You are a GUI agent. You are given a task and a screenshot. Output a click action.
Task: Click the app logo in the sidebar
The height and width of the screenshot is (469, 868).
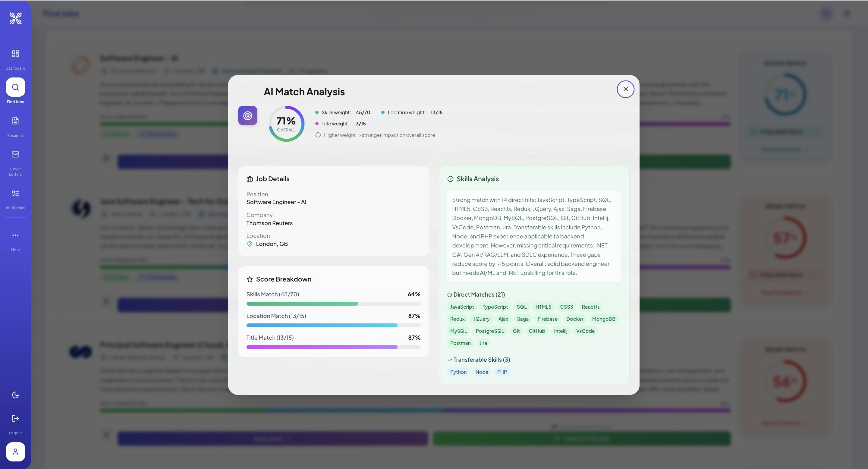pyautogui.click(x=15, y=18)
